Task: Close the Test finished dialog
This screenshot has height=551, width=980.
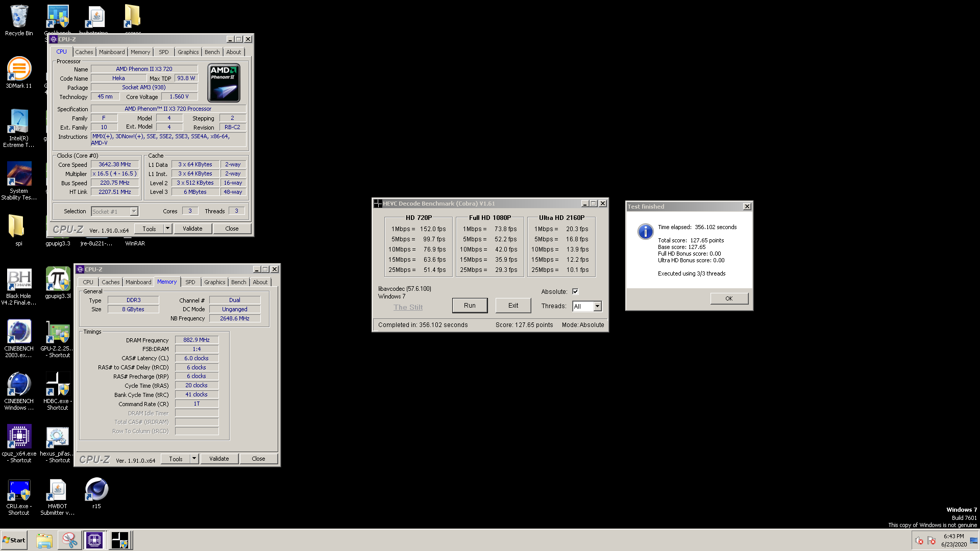Action: click(x=747, y=207)
